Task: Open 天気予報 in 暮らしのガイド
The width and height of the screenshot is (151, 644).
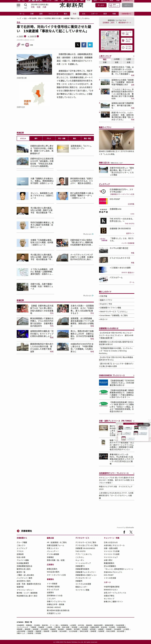Action: coord(104,296)
